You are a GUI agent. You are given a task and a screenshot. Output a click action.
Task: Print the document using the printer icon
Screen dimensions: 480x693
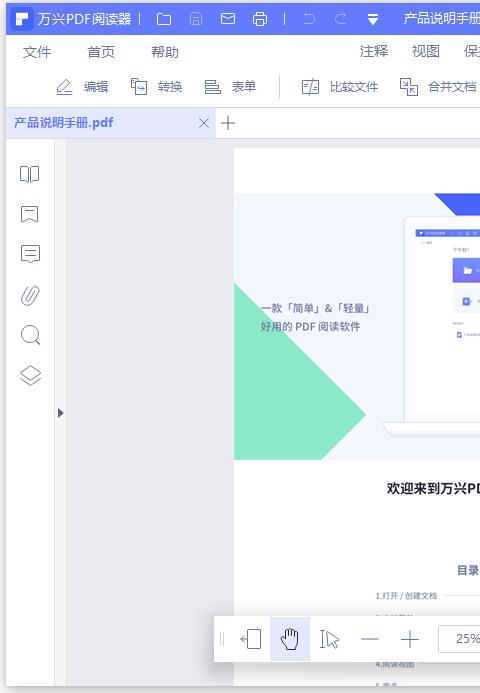pyautogui.click(x=260, y=19)
